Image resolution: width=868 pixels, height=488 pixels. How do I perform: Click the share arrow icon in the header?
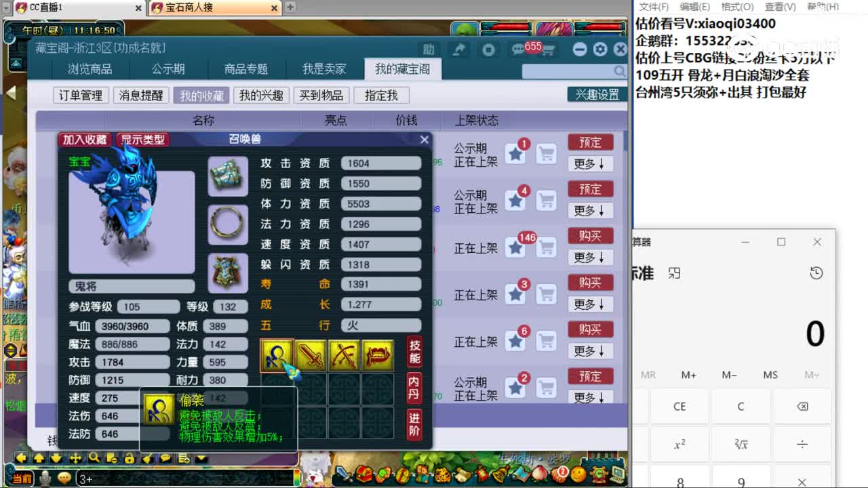click(x=458, y=49)
